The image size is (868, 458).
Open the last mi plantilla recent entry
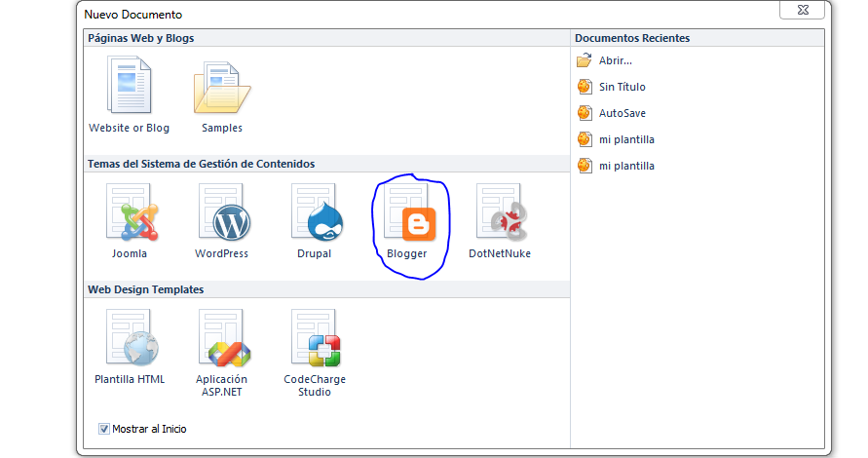tap(616, 166)
